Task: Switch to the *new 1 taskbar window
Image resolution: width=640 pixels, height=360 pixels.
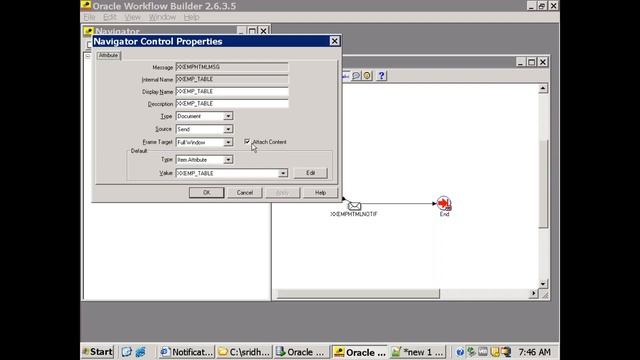Action: pos(418,352)
